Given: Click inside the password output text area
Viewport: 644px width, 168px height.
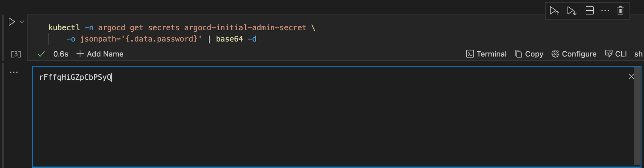Looking at the screenshot, I should click(x=75, y=77).
